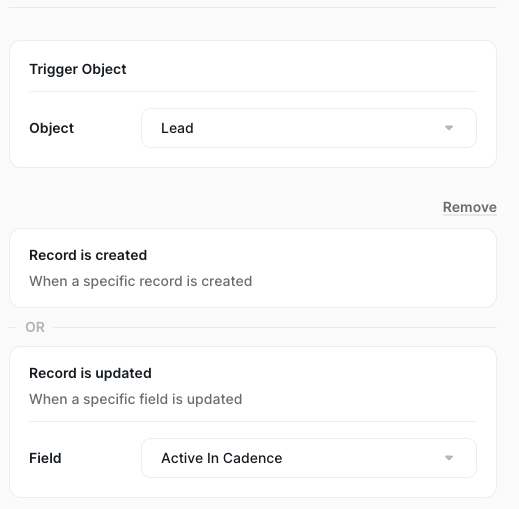Click the 'Record is created' title text
This screenshot has width=519, height=509.
pos(88,255)
